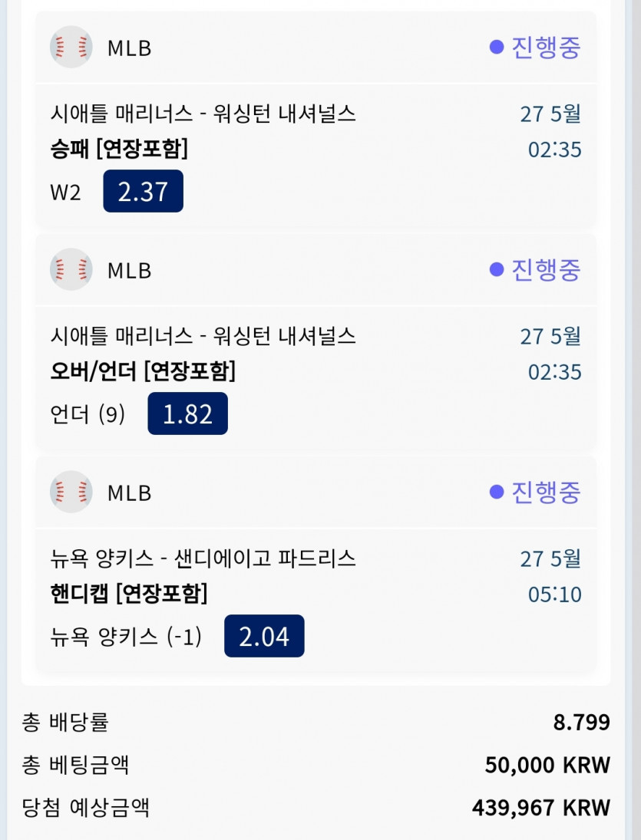
Task: Click the 05:10 match start time
Action: [x=554, y=595]
